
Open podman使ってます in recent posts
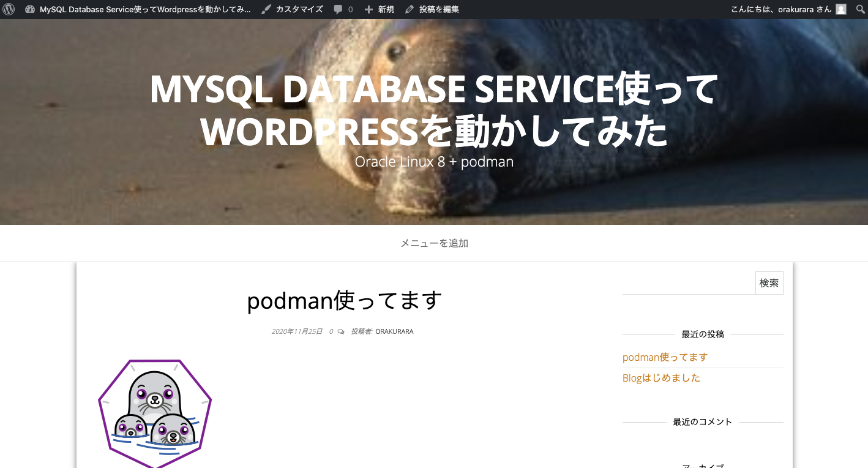click(665, 357)
